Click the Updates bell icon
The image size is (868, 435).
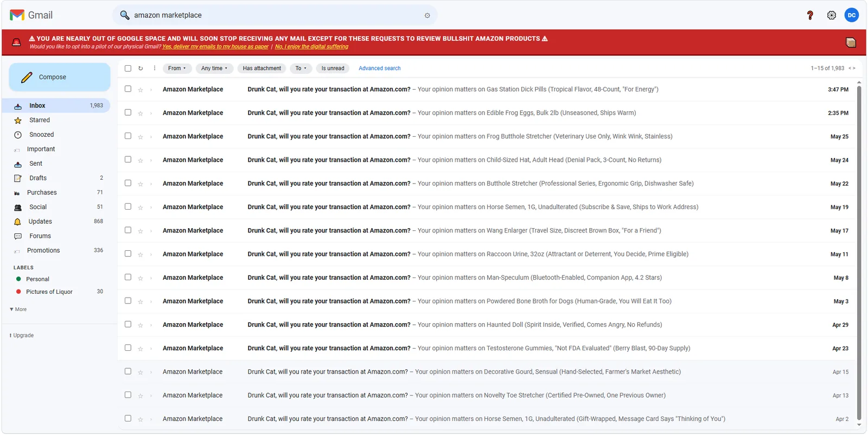tap(18, 222)
